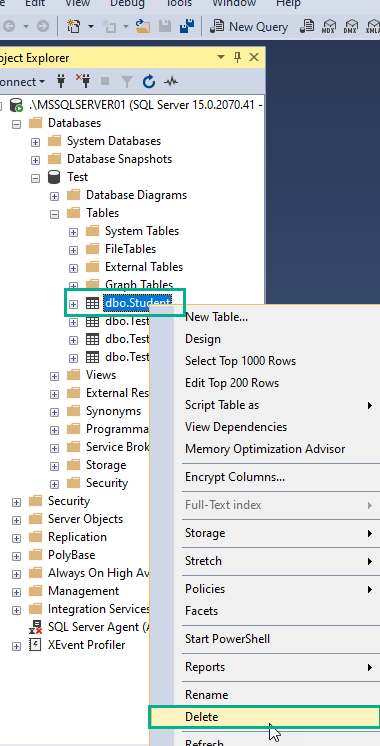This screenshot has height=746, width=380.
Task: Open Memory Optimization Advisor
Action: coord(265,449)
